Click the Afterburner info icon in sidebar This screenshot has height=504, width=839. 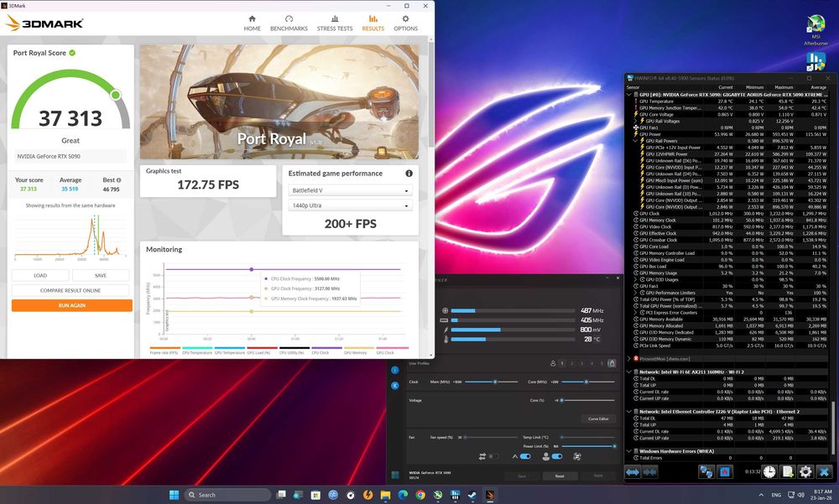(395, 370)
